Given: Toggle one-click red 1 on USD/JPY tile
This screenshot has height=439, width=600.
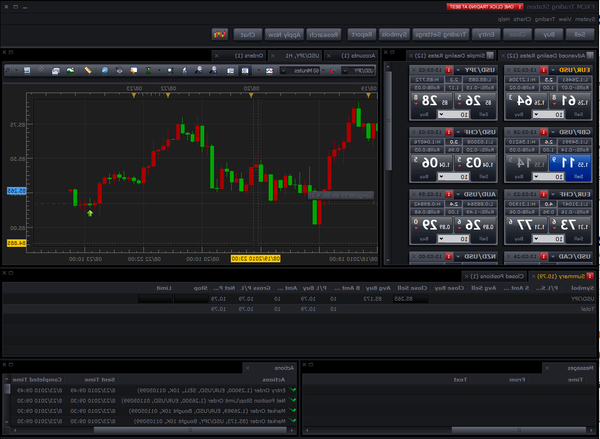Looking at the screenshot, I should pos(449,70).
